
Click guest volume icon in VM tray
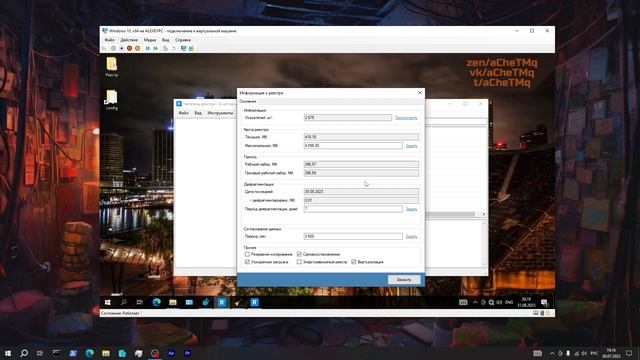click(499, 302)
